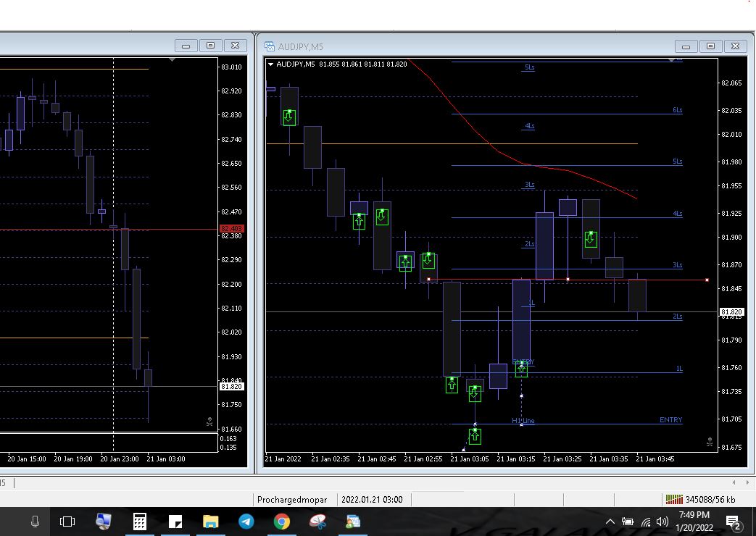756x536 pixels.
Task: Open the black-and-white square taskbar app
Action: pos(175,522)
